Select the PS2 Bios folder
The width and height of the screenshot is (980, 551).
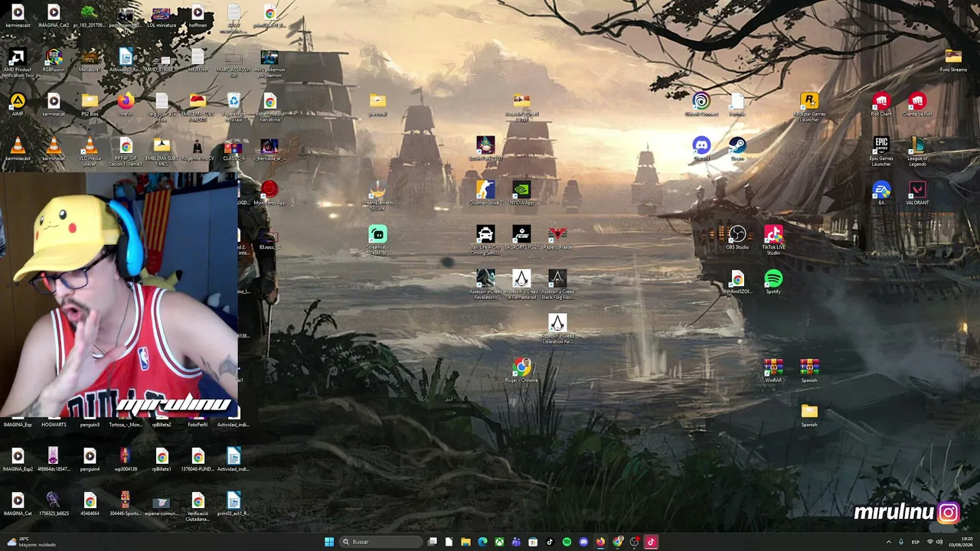click(x=90, y=106)
